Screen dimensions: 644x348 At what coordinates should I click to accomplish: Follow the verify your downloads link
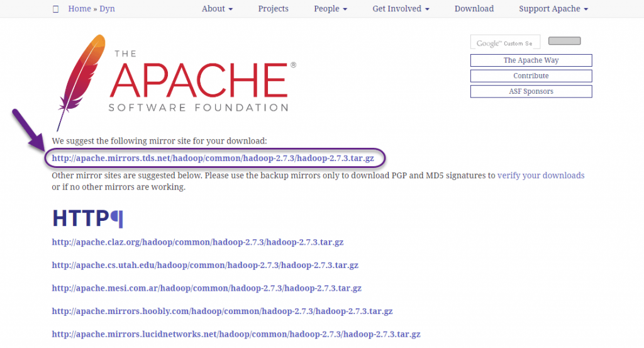[540, 176]
